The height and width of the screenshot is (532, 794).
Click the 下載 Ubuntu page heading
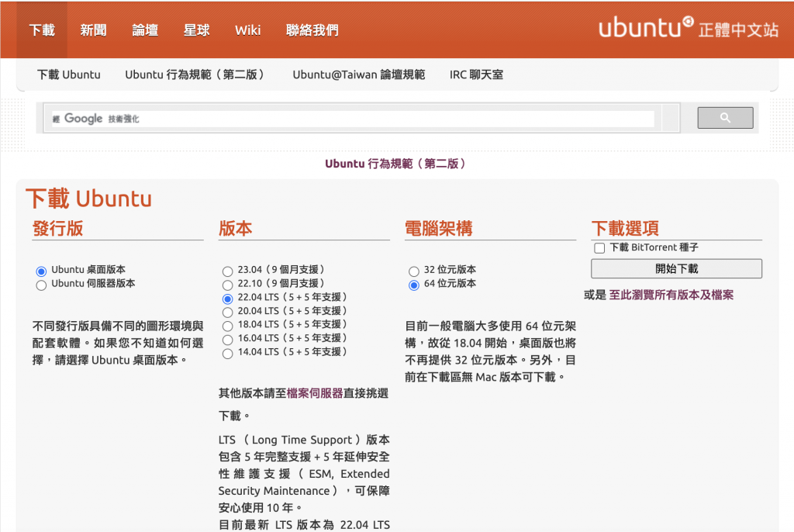pyautogui.click(x=88, y=199)
